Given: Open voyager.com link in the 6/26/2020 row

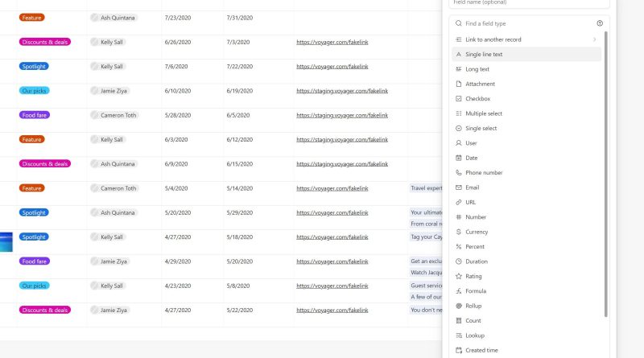Looking at the screenshot, I should (x=332, y=42).
